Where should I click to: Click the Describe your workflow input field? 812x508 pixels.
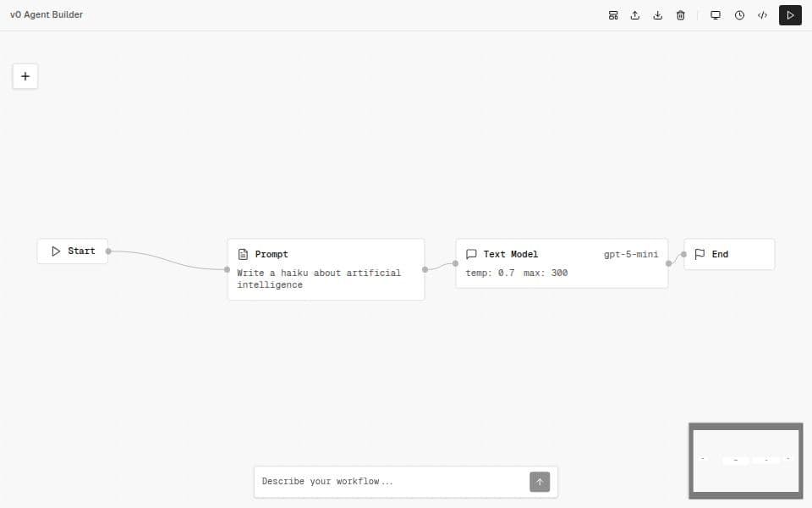click(389, 481)
